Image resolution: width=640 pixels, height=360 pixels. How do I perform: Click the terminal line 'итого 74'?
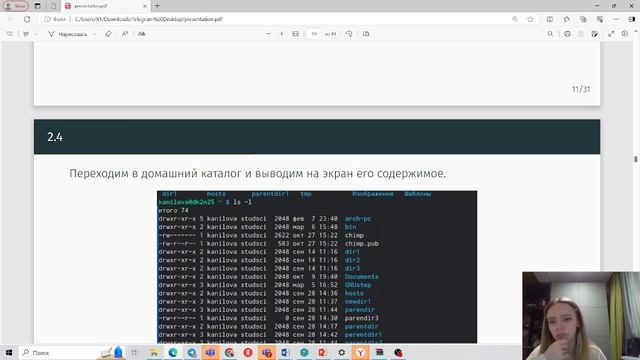[x=173, y=210]
